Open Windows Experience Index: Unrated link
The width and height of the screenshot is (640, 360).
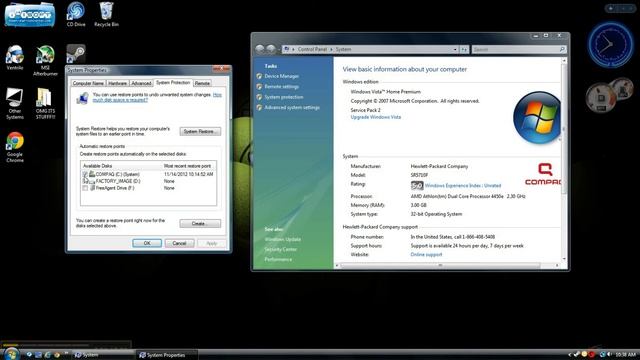pyautogui.click(x=463, y=186)
